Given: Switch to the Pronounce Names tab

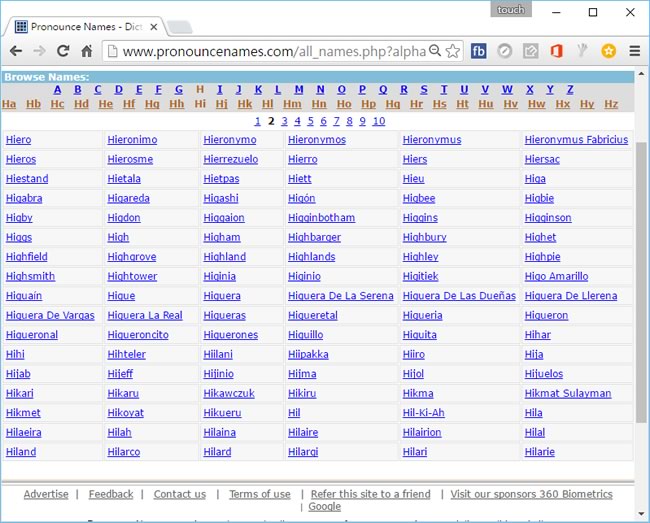Looking at the screenshot, I should [x=82, y=26].
